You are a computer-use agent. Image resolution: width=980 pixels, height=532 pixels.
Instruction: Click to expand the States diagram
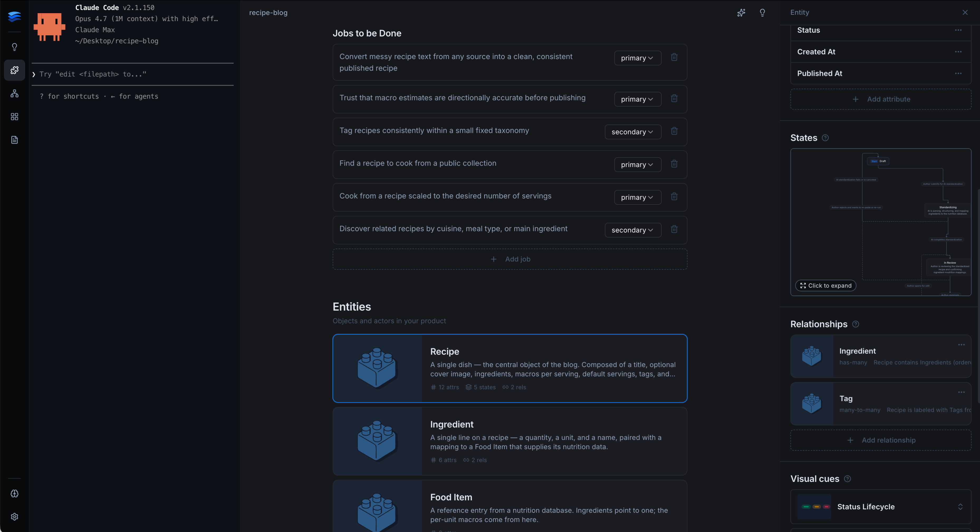[x=825, y=286]
